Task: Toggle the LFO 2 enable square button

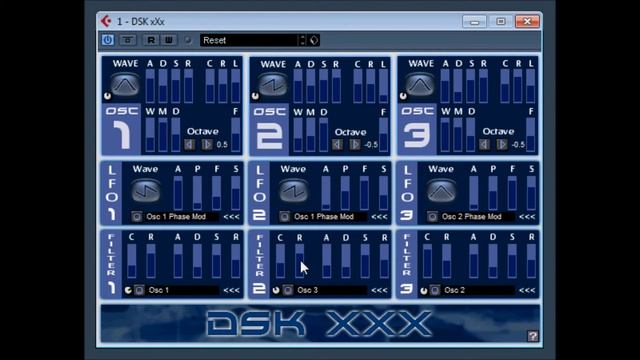Action: click(x=284, y=216)
